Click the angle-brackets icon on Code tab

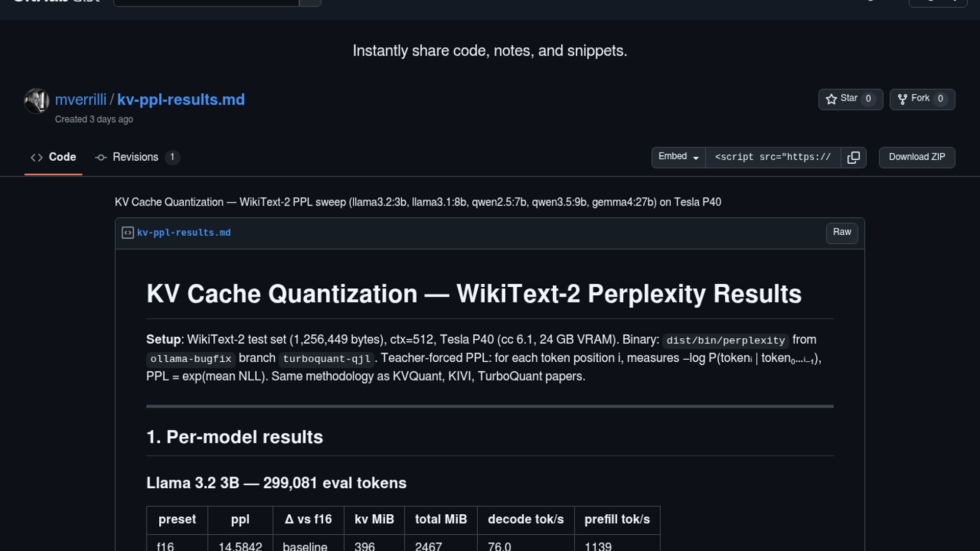click(37, 158)
